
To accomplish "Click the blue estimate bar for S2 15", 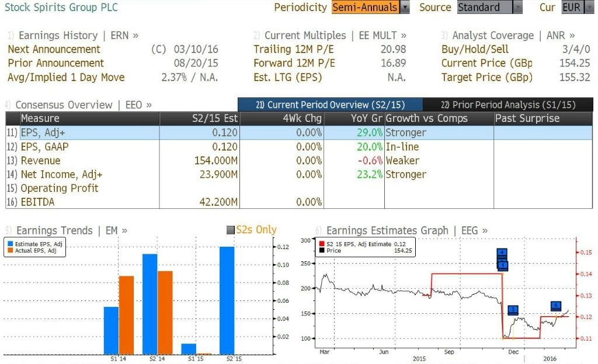I will coord(227,300).
